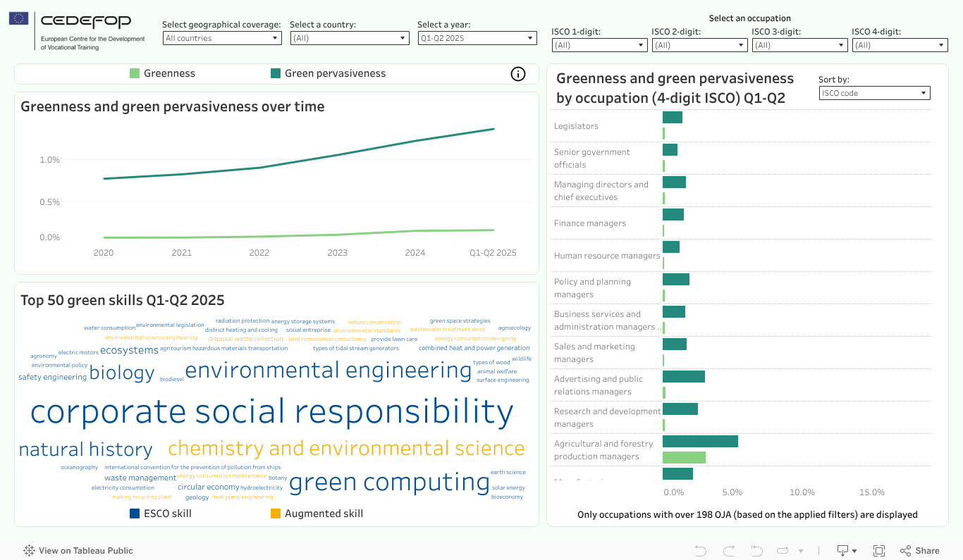Click the Augmented skill orange swatch

point(276,514)
